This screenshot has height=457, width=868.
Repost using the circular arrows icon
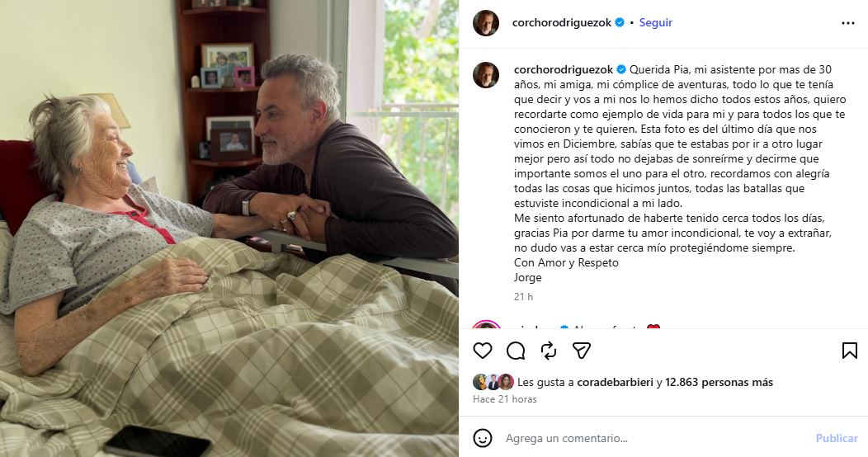tap(549, 351)
